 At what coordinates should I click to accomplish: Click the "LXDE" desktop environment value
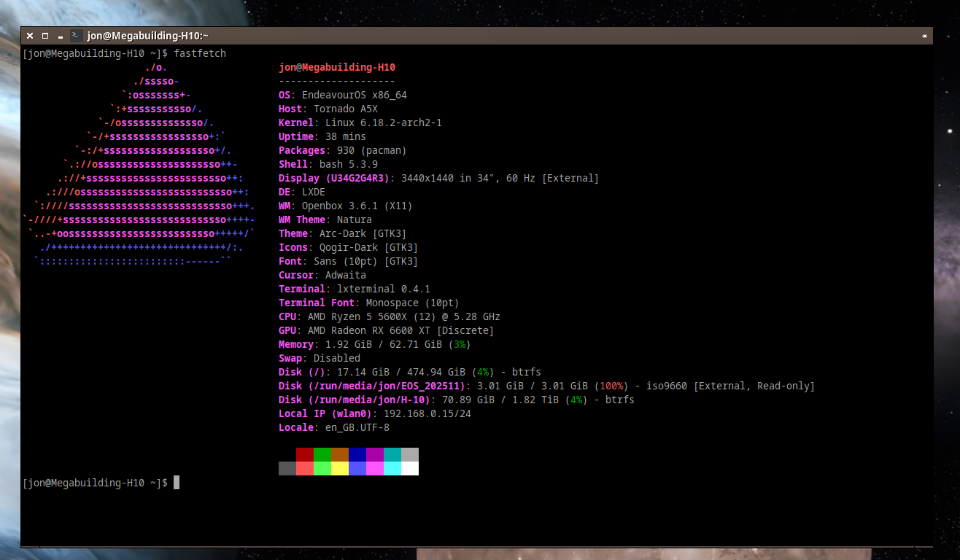(314, 192)
